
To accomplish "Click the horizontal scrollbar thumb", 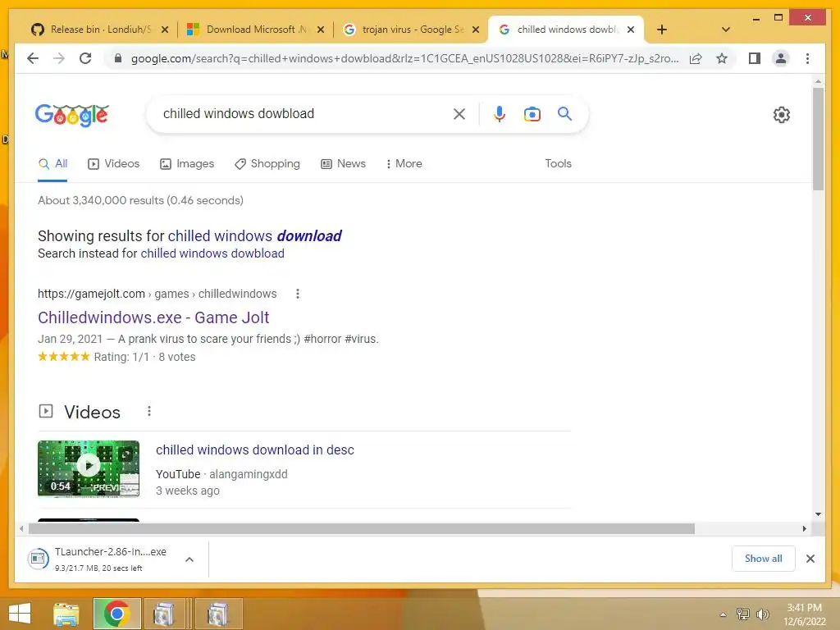I will (x=362, y=529).
